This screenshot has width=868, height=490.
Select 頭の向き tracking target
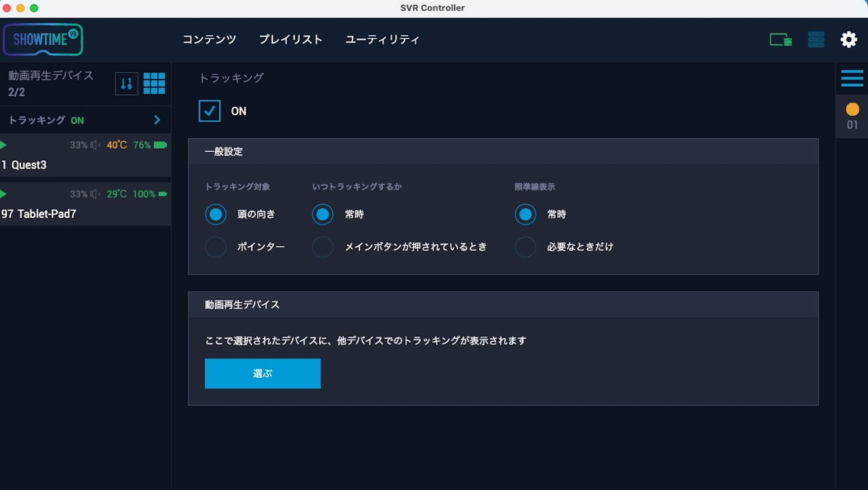coord(216,214)
